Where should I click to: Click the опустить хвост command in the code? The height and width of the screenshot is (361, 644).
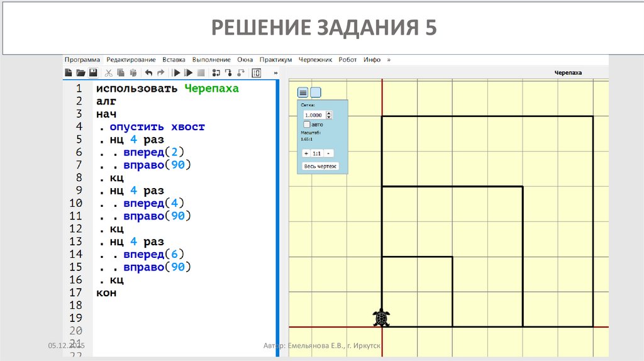[x=157, y=127]
